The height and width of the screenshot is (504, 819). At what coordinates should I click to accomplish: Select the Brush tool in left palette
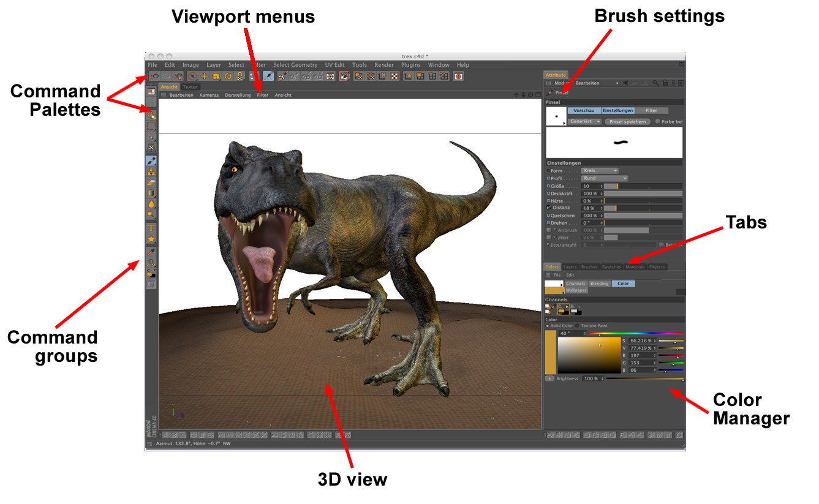151,160
